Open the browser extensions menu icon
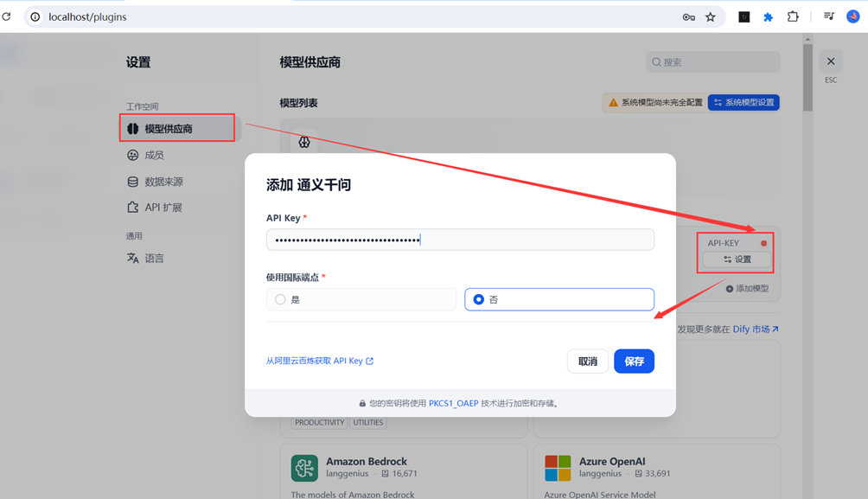 793,16
